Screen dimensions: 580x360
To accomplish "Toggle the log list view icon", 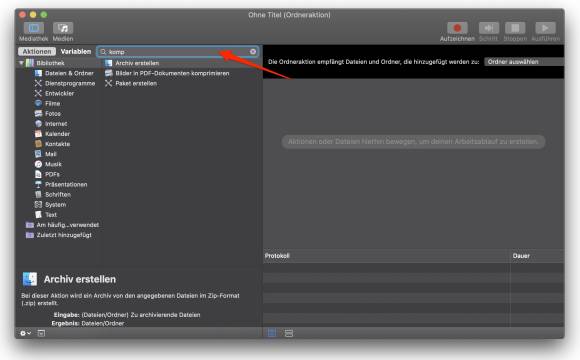I will pyautogui.click(x=289, y=333).
